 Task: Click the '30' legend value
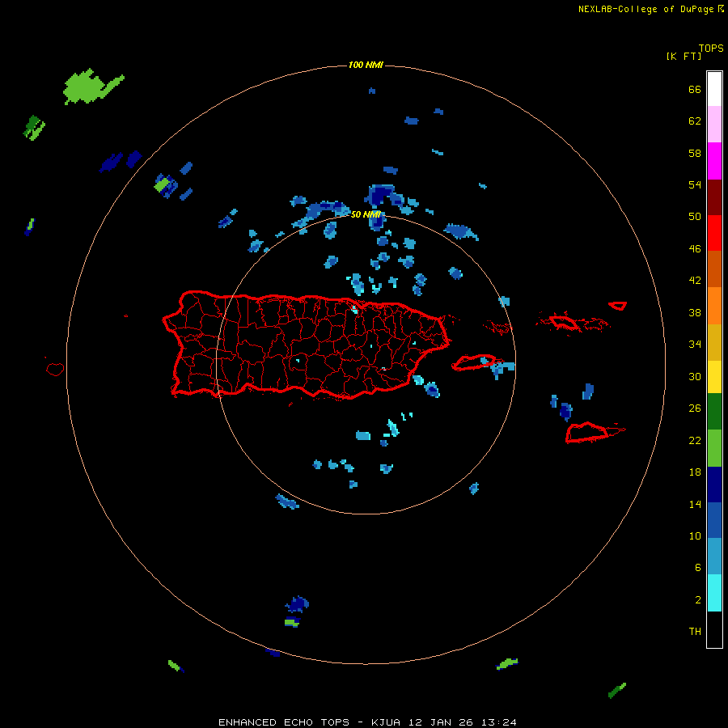point(695,376)
